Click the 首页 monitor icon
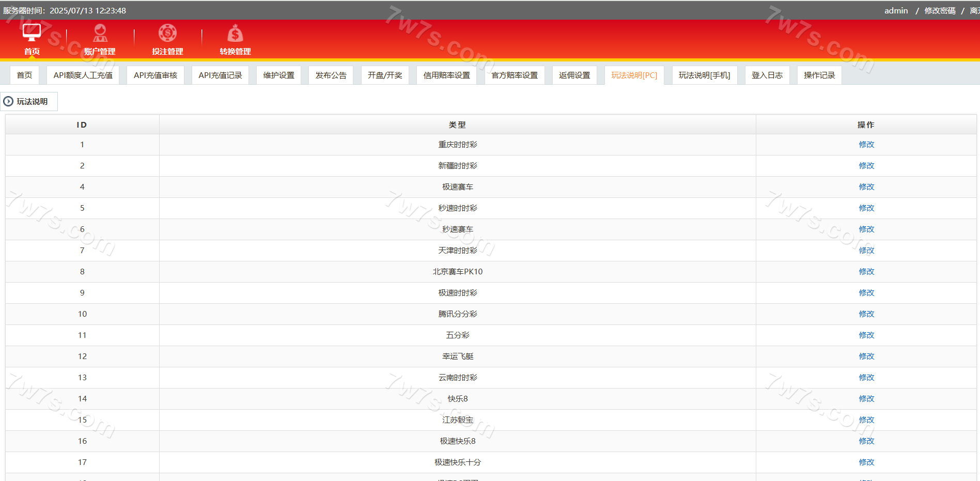Viewport: 980px width, 481px height. 32,33
